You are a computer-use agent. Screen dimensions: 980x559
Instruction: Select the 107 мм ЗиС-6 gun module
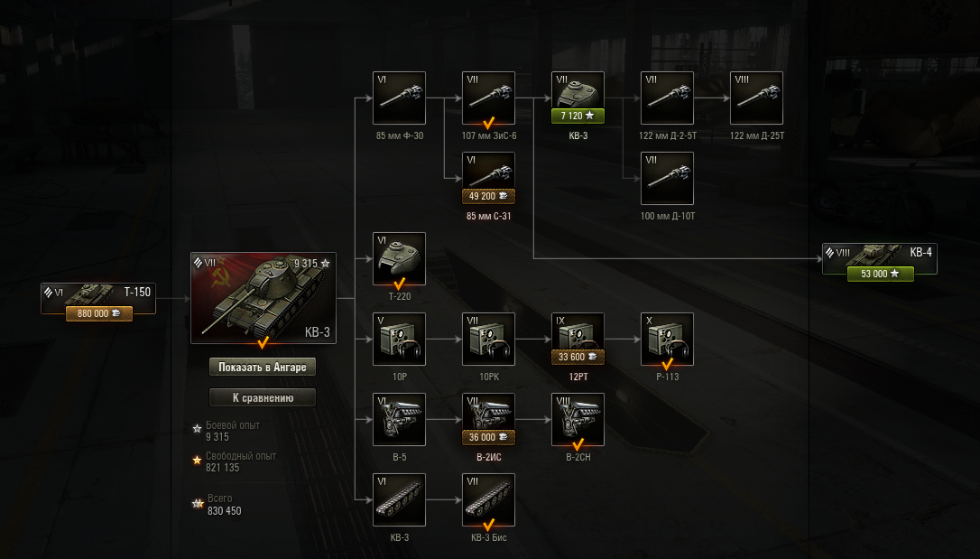(x=488, y=98)
